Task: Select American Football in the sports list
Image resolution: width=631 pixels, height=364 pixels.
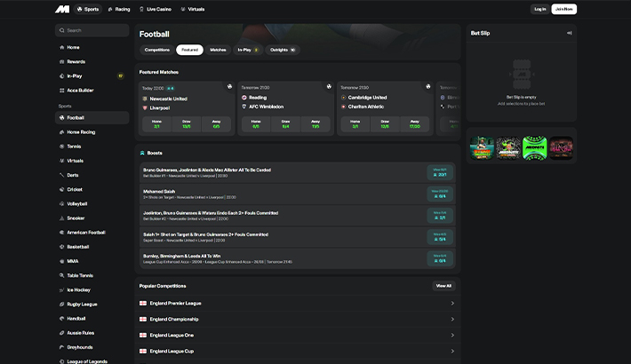Action: [x=92, y=233]
